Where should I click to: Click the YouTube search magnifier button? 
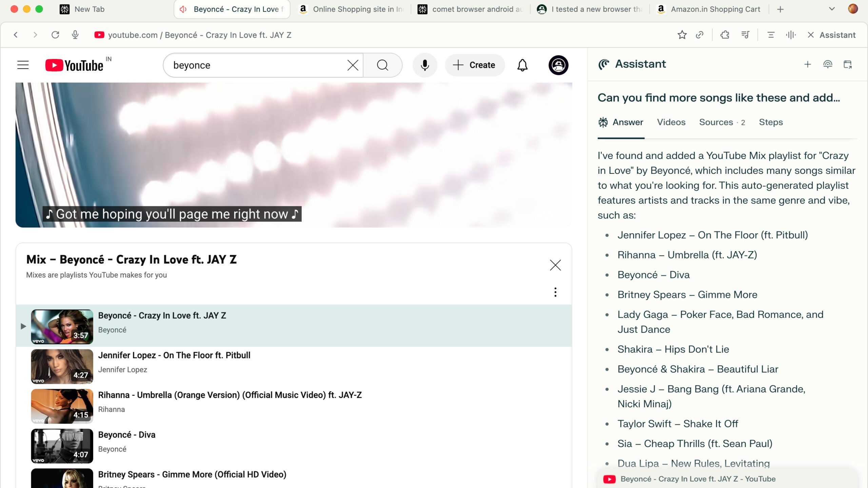[382, 65]
